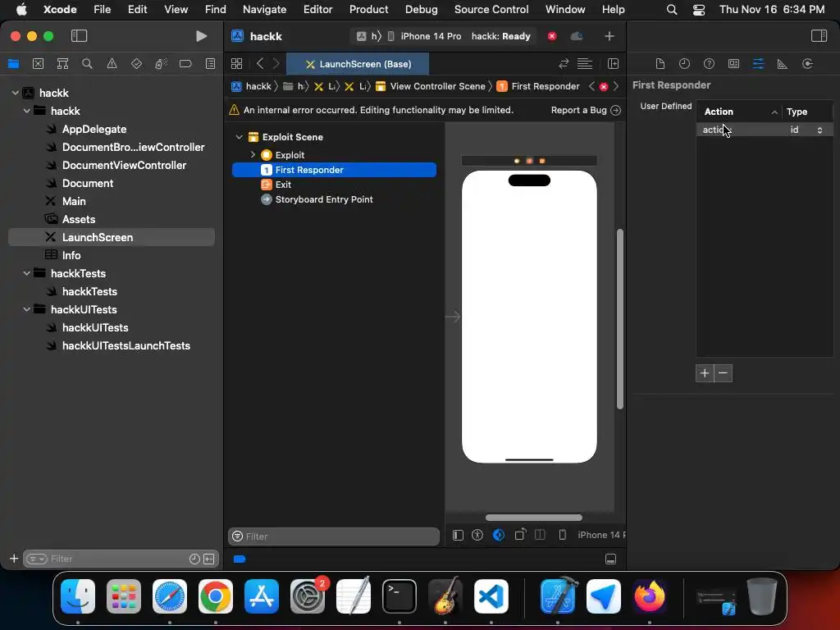Toggle the document outline visibility
Viewport: 840px width, 630px height.
(458, 535)
